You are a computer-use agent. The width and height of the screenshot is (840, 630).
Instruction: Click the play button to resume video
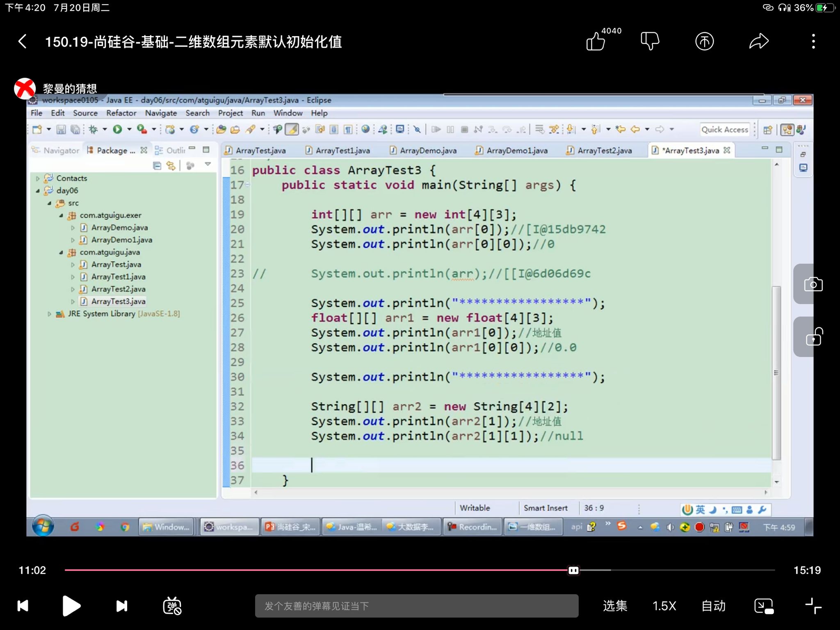71,605
